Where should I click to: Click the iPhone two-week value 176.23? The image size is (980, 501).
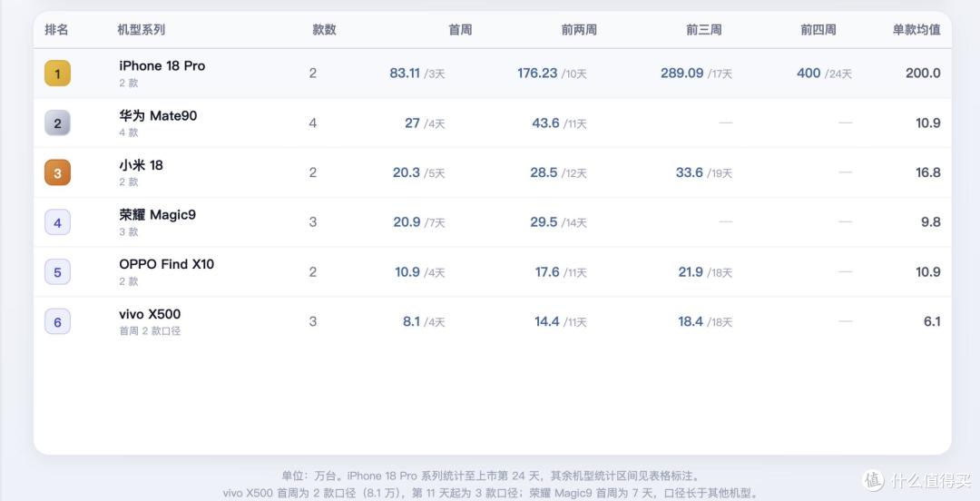(537, 74)
